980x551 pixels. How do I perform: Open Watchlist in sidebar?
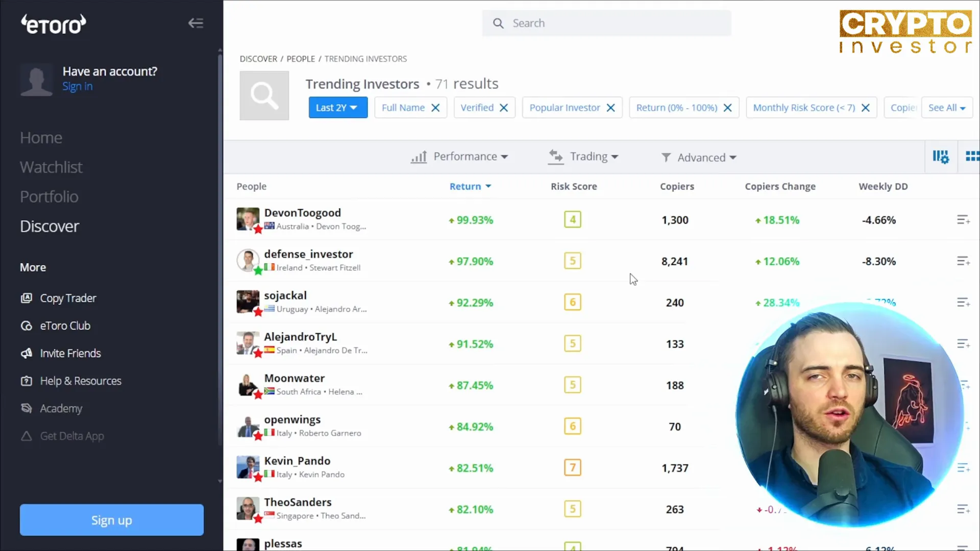pos(51,167)
